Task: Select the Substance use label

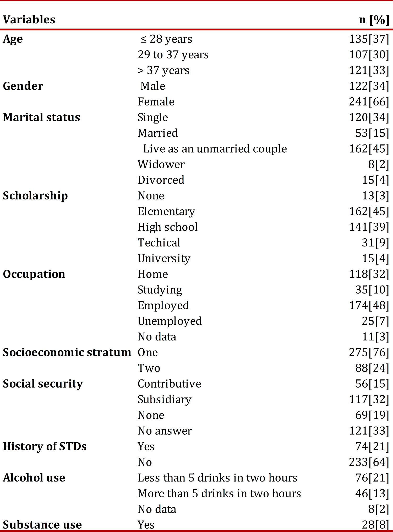Action: [42, 525]
